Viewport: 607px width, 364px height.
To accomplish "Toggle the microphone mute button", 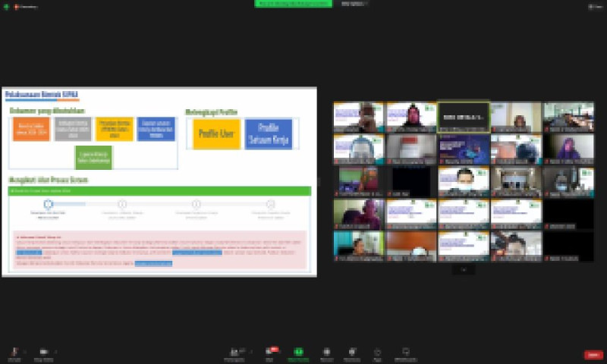I will (13, 353).
